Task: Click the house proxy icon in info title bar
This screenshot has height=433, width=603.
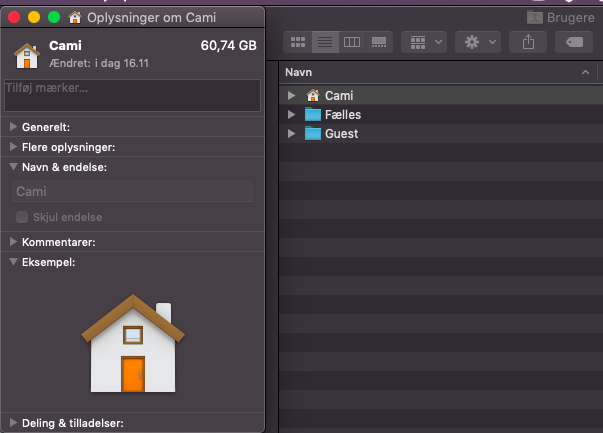Action: tap(75, 17)
